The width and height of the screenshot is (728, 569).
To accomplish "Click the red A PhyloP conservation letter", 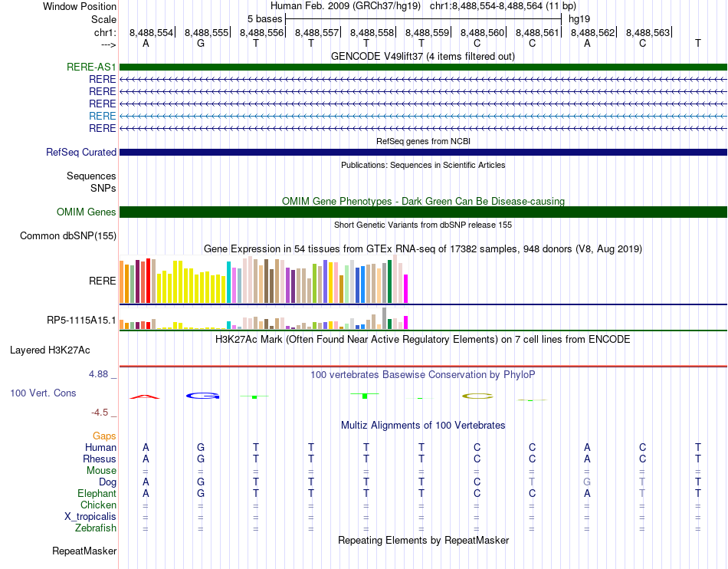I will (145, 396).
